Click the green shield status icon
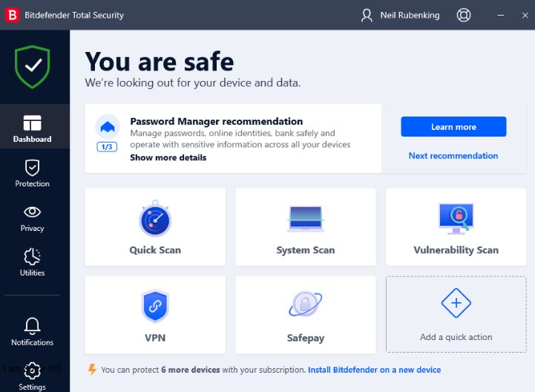Viewport: 535px width, 392px height. 33,67
